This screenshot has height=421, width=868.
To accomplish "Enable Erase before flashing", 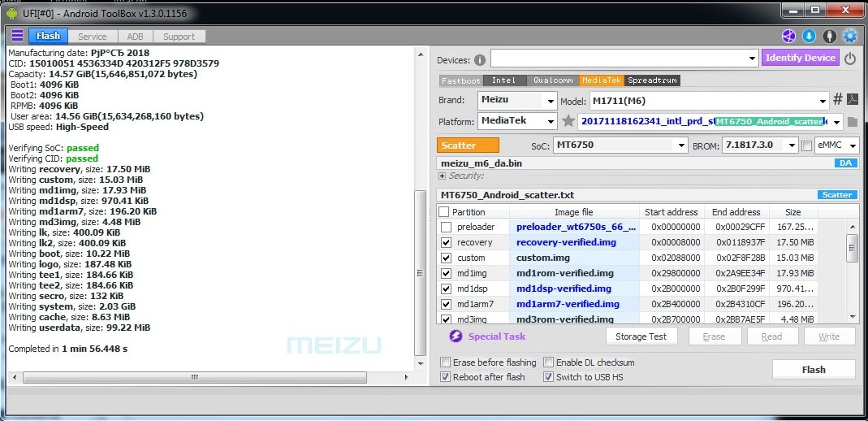I will [445, 362].
